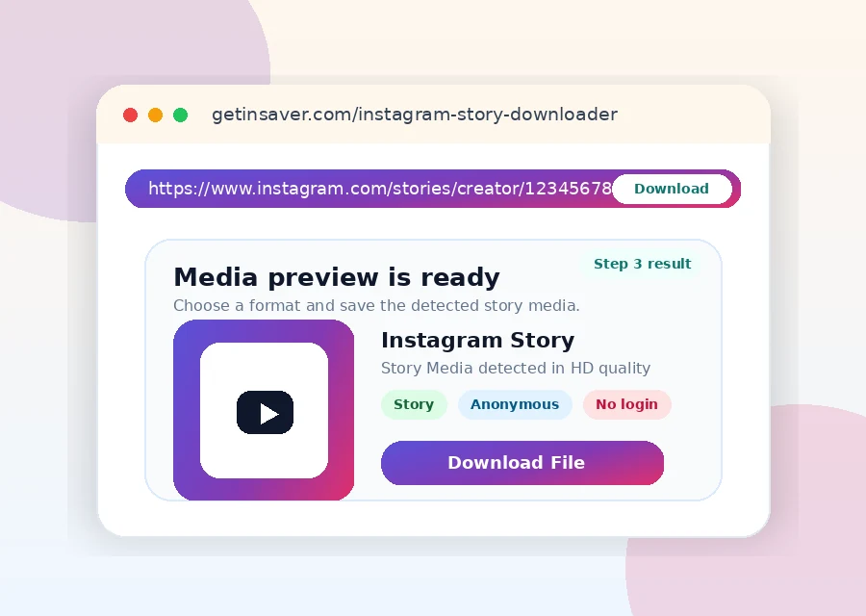Select the red No login tag
The width and height of the screenshot is (866, 616).
point(626,404)
